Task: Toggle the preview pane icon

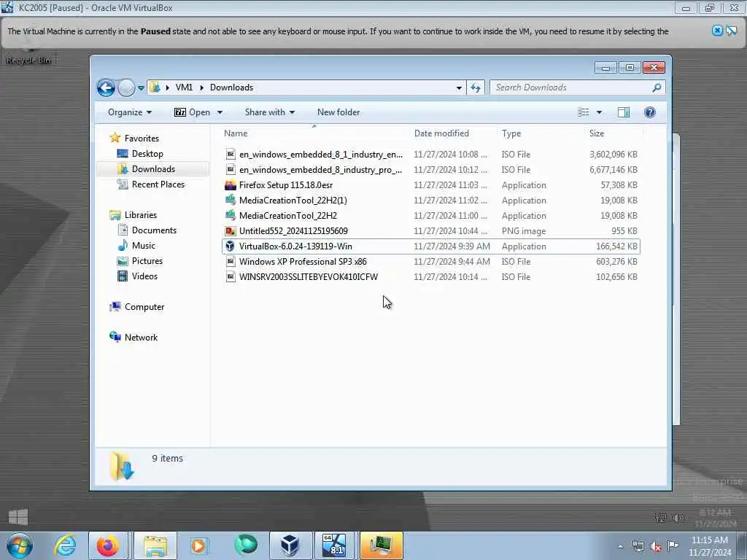Action: tap(624, 112)
